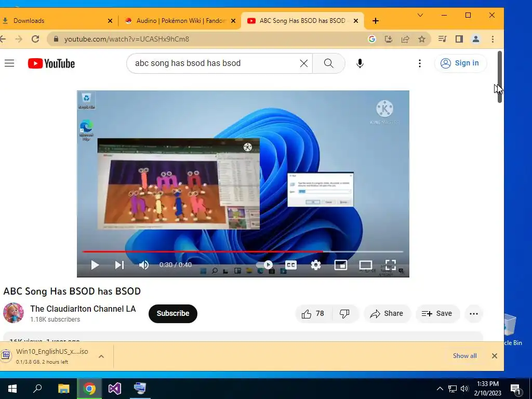532x399 pixels.
Task: Open taskbar search magnifier
Action: point(37,388)
